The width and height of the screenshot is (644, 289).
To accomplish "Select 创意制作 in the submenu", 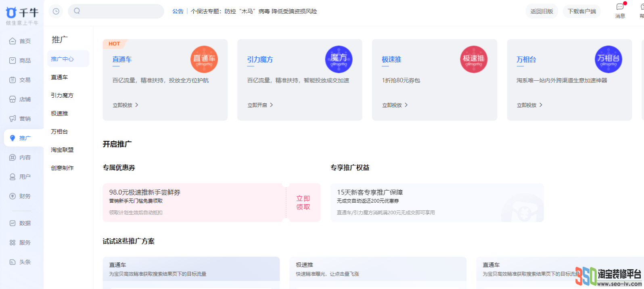I will [x=62, y=168].
